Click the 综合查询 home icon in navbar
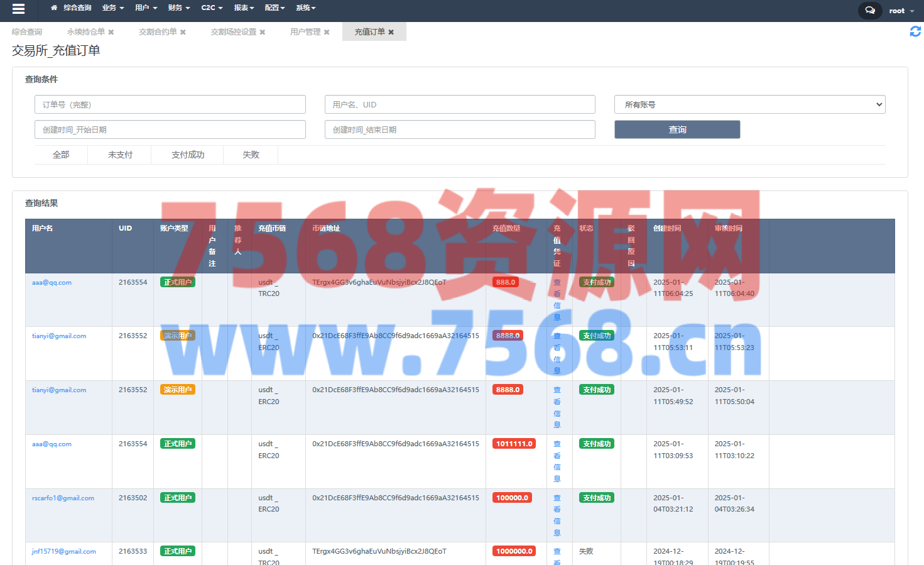This screenshot has width=924, height=565. (54, 8)
